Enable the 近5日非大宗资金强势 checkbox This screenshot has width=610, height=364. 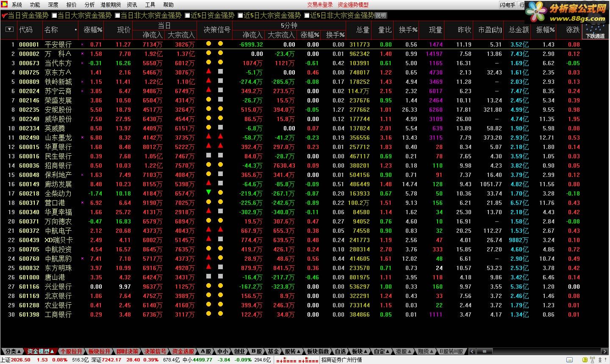[307, 15]
